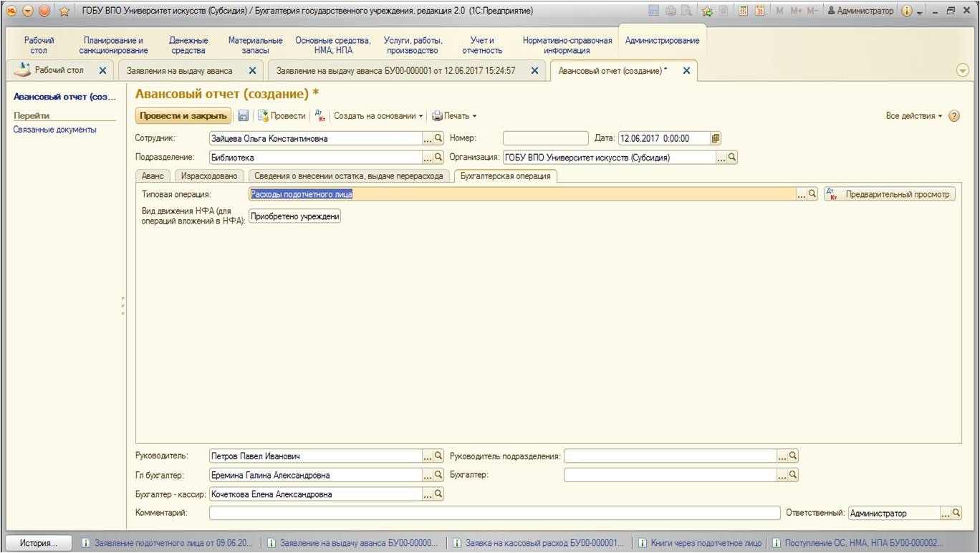Click the Администратор user label in title bar
Image resolution: width=980 pixels, height=553 pixels.
(860, 11)
